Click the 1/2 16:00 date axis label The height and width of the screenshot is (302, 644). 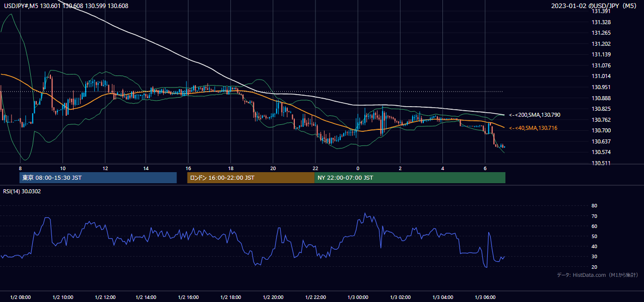click(x=189, y=297)
